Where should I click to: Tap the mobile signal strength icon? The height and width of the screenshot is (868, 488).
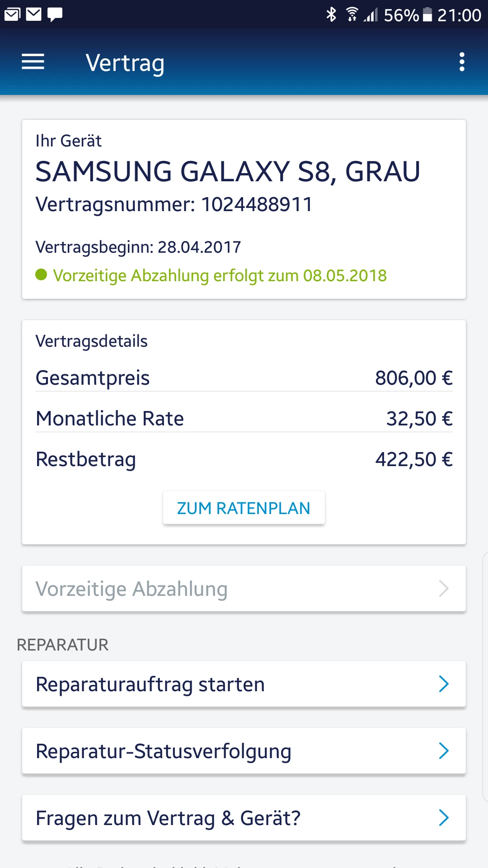point(371,16)
